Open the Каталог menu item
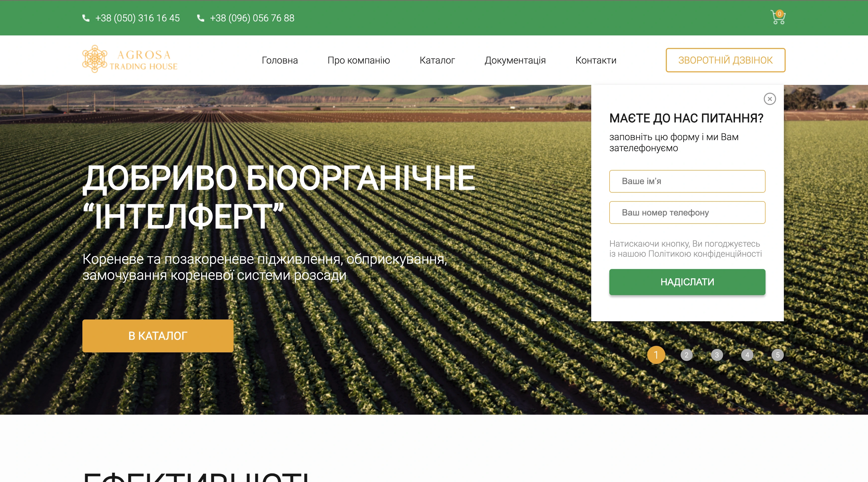Viewport: 868px width, 482px height. pos(437,60)
